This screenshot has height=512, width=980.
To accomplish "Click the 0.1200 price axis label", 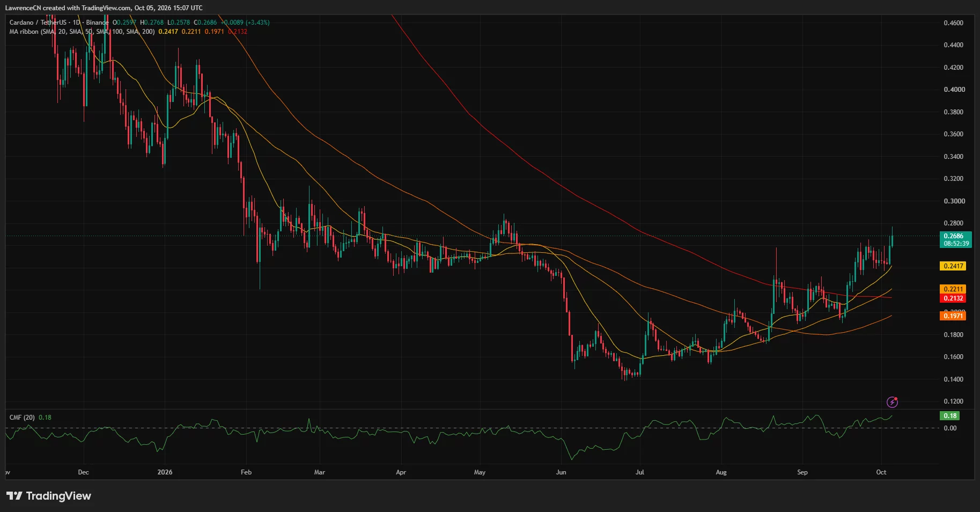I will (953, 401).
